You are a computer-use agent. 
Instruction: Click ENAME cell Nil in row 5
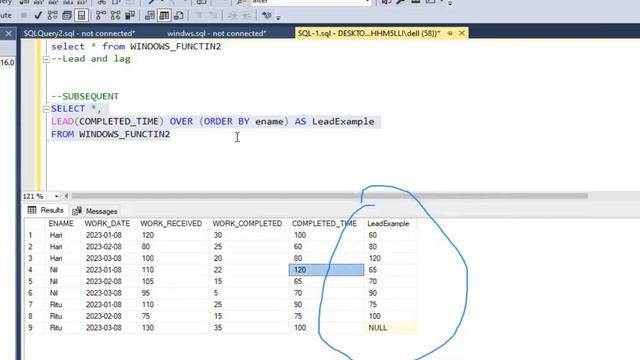coord(63,281)
